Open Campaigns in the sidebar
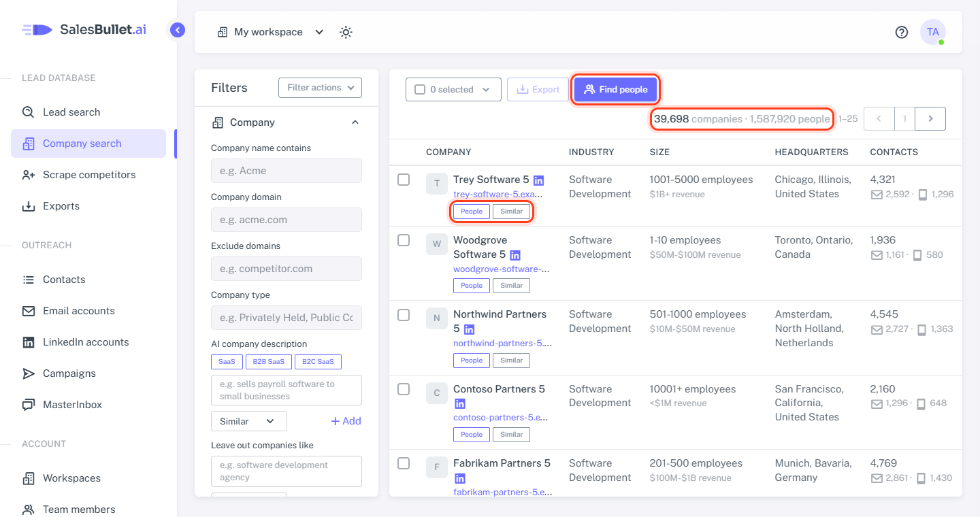 point(88,373)
